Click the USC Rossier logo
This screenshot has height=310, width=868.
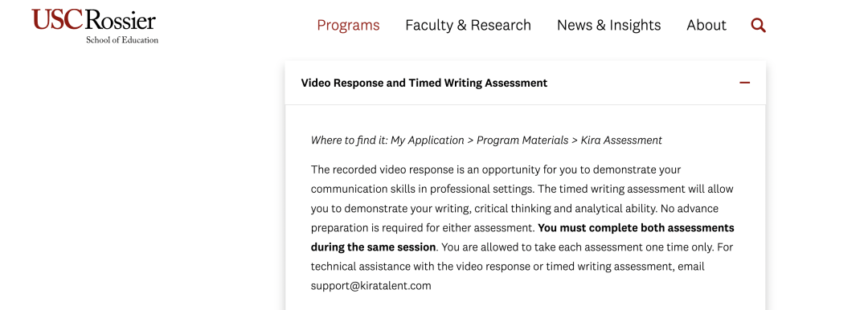(x=95, y=26)
